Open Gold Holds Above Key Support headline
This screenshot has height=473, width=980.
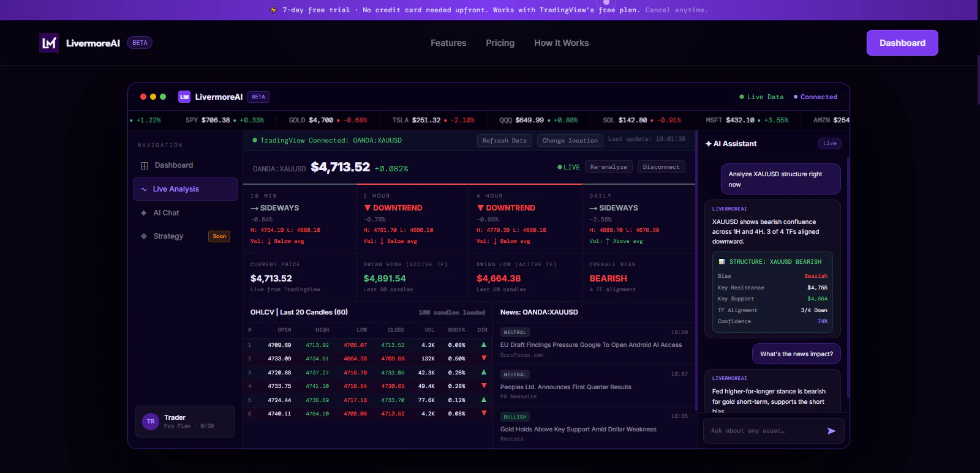[x=578, y=430]
